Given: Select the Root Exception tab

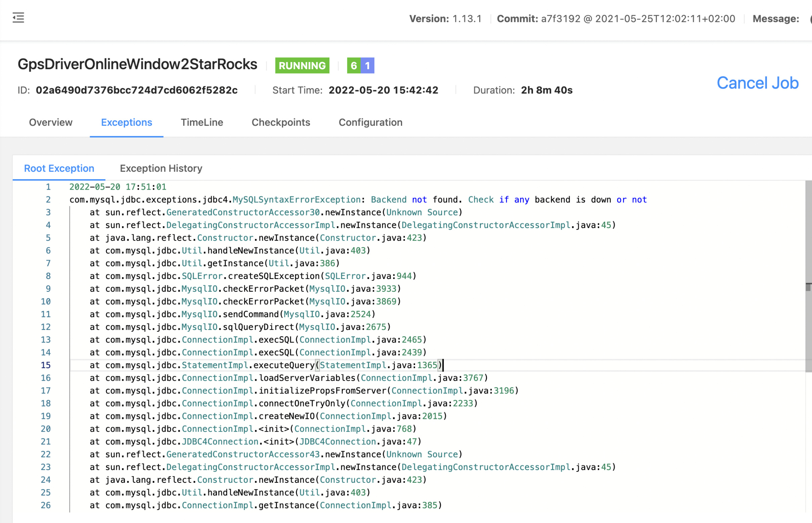Looking at the screenshot, I should point(59,169).
